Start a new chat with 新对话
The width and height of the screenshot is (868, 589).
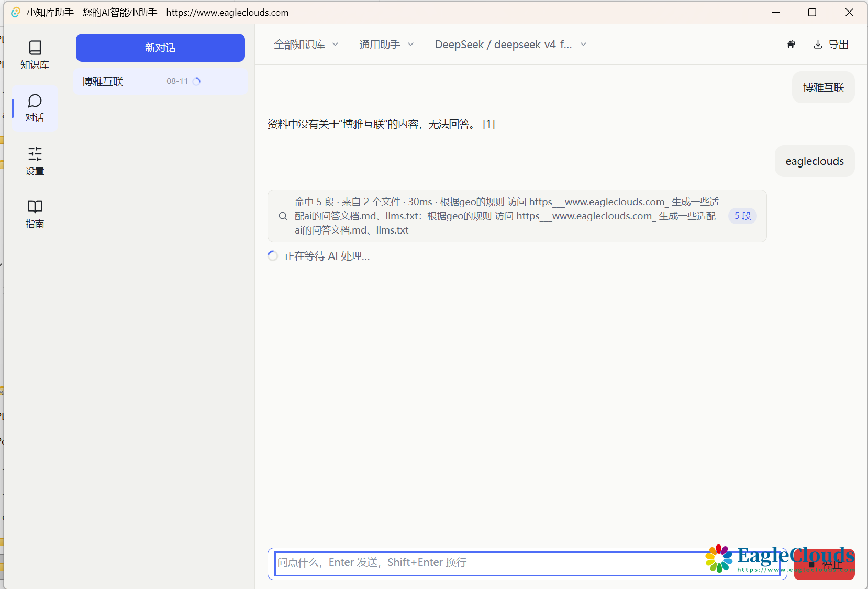pos(160,48)
